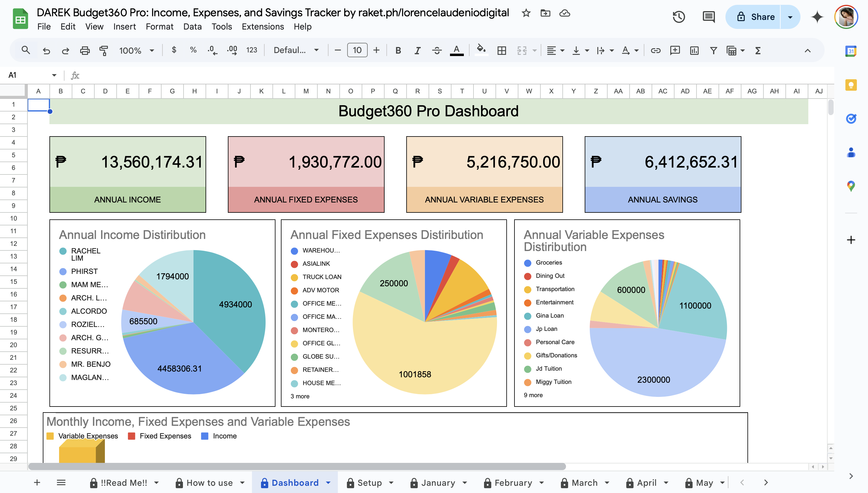Image resolution: width=868 pixels, height=493 pixels.
Task: Open the Dashboard tab dropdown arrow
Action: 328,482
